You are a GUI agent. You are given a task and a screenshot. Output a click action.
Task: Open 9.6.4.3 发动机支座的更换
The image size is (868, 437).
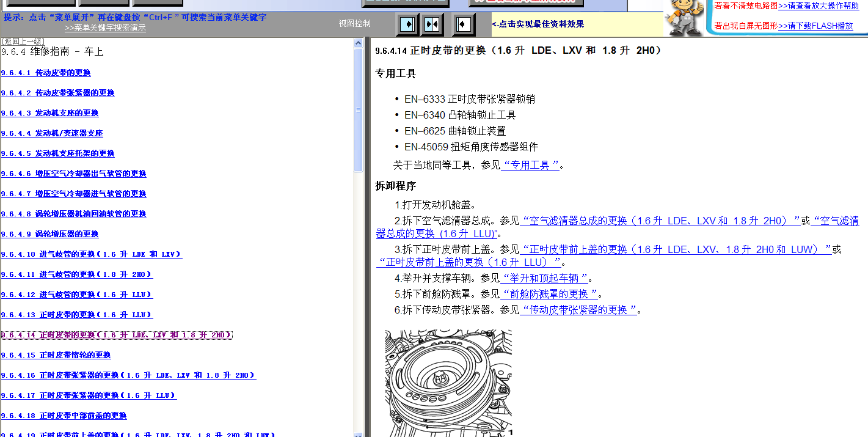[49, 113]
